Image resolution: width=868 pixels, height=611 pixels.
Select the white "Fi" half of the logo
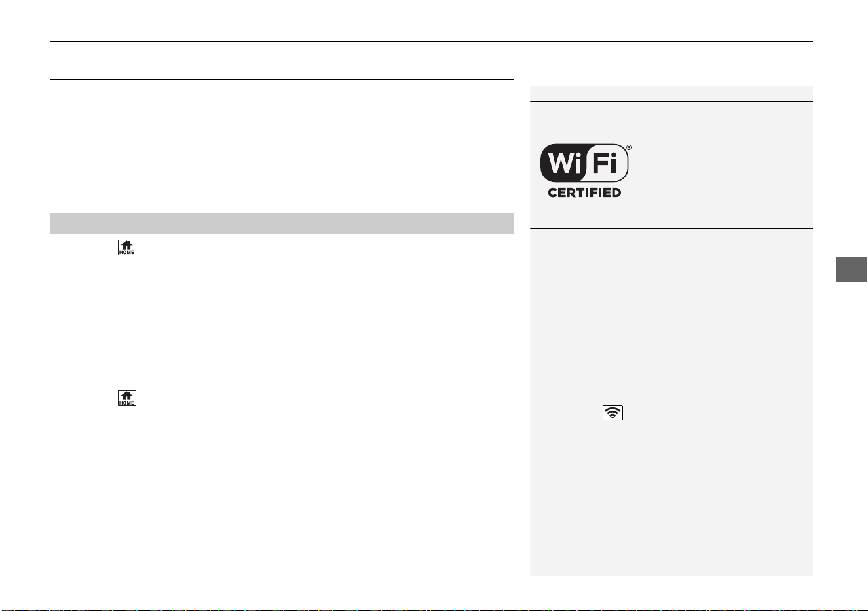(x=606, y=163)
